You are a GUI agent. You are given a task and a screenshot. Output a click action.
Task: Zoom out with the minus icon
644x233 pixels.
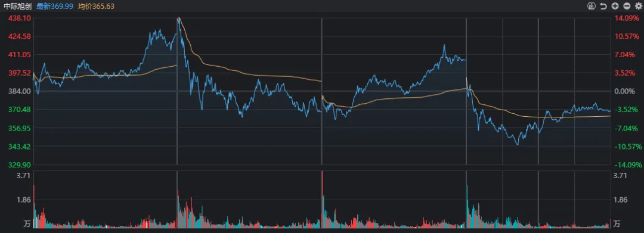(626, 6)
